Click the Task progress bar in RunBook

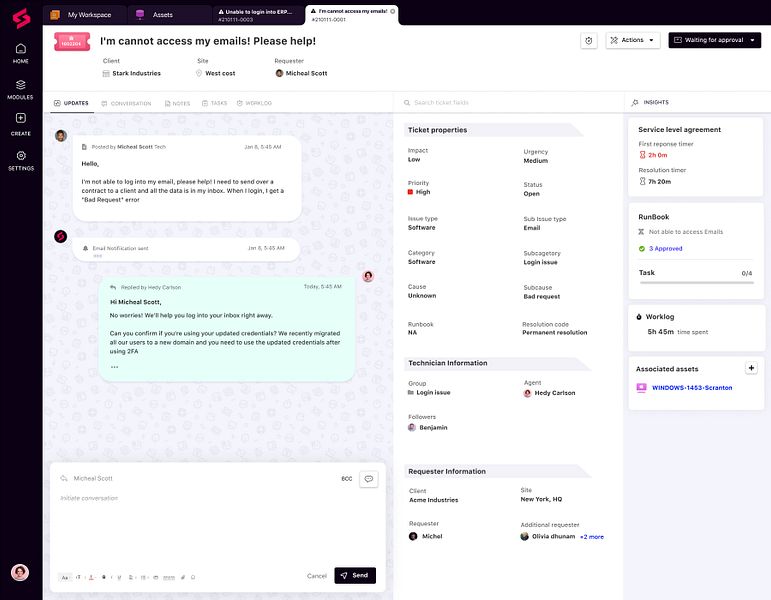[x=696, y=283]
